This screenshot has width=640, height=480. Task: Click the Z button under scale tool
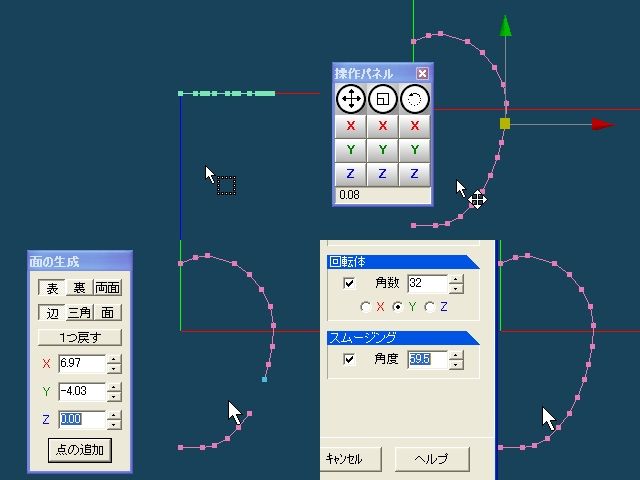tap(382, 174)
